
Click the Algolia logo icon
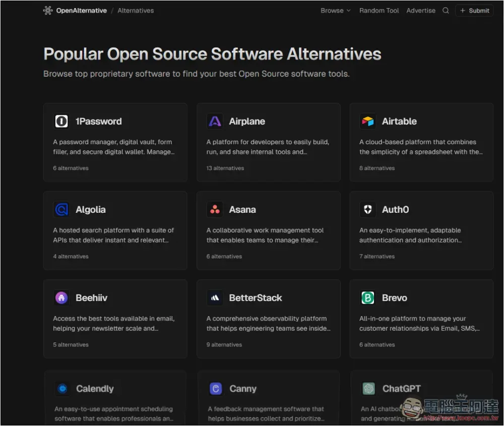coord(61,209)
